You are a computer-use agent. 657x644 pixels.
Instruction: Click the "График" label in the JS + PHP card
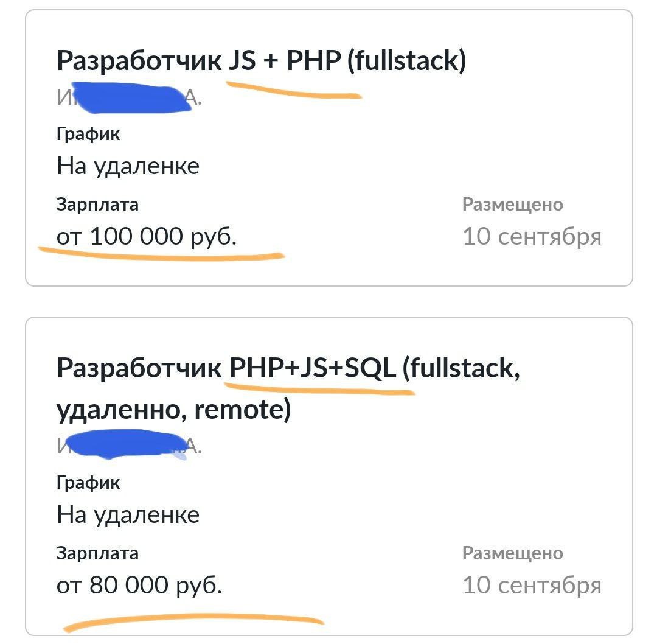click(88, 134)
